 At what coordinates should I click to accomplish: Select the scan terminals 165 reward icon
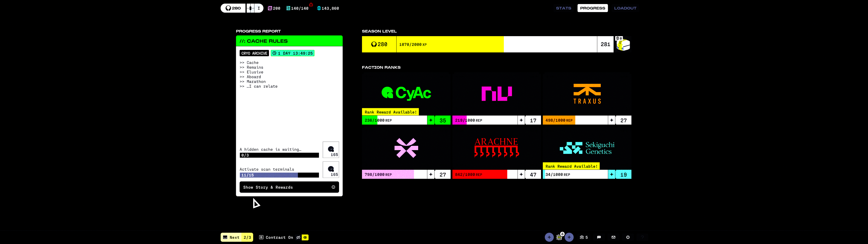tap(331, 169)
